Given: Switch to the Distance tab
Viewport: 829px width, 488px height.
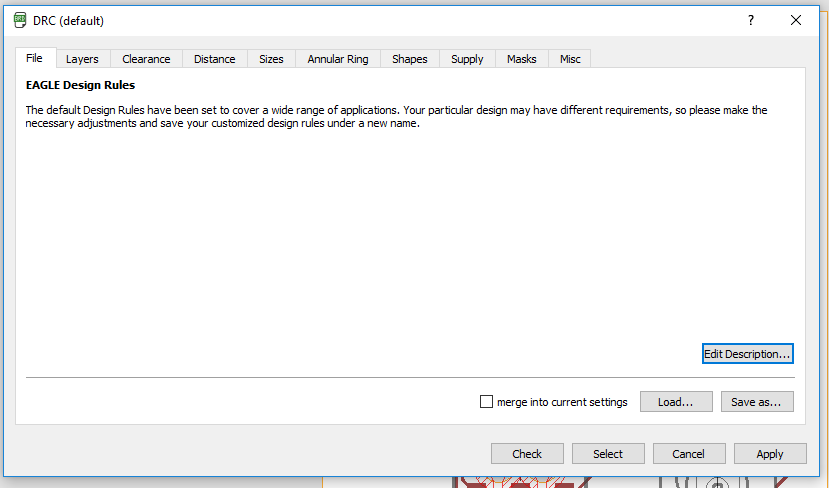Looking at the screenshot, I should tap(215, 59).
